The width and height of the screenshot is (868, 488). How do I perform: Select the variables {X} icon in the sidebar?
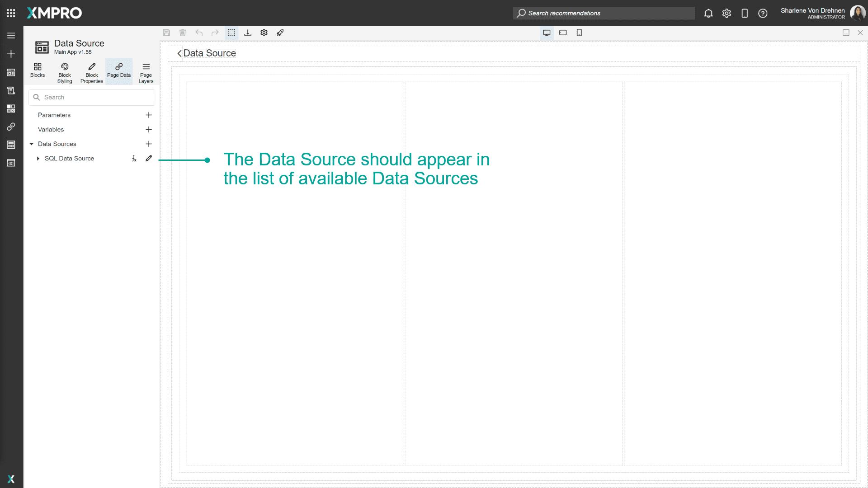[11, 163]
